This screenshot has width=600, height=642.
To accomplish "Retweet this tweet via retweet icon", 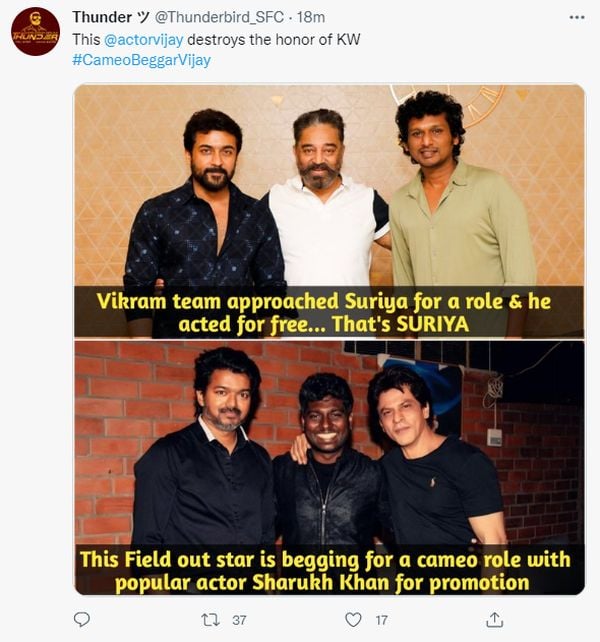I will click(x=210, y=620).
